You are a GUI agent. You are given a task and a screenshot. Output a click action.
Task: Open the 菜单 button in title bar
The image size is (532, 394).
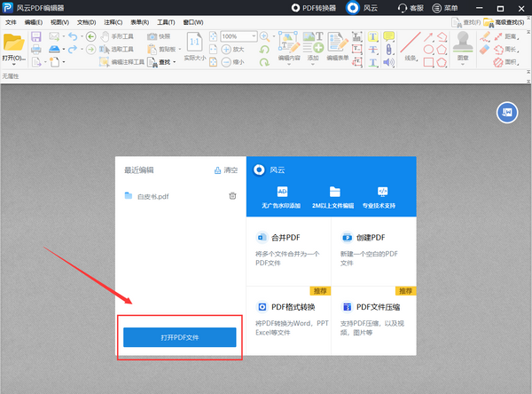tap(445, 8)
